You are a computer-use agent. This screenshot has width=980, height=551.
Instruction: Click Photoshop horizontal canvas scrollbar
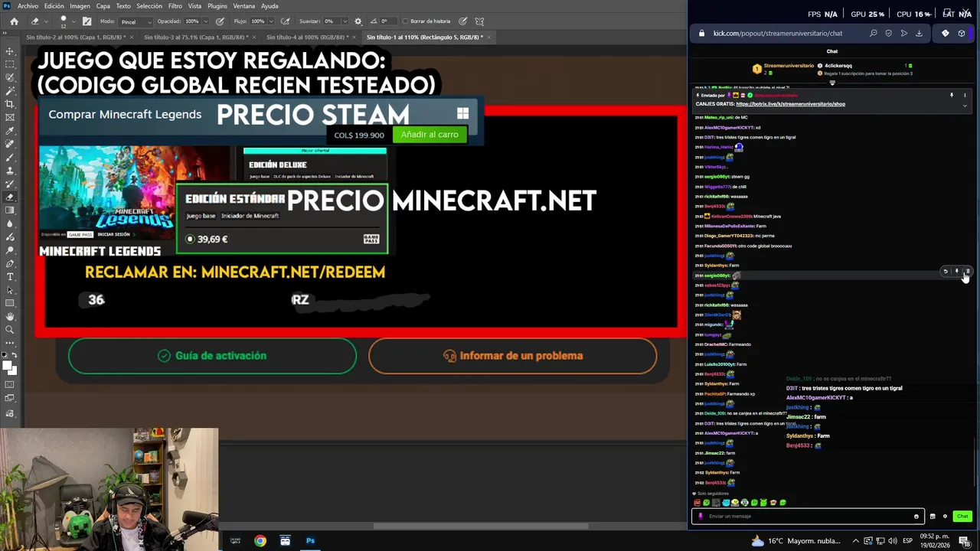point(480,526)
